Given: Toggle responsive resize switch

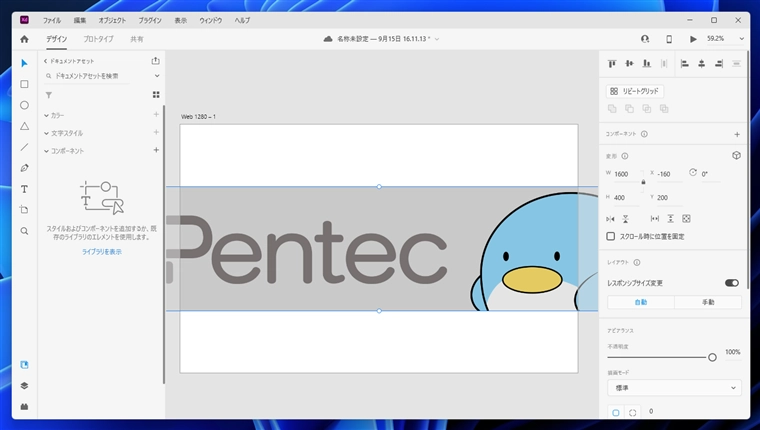Looking at the screenshot, I should point(732,283).
